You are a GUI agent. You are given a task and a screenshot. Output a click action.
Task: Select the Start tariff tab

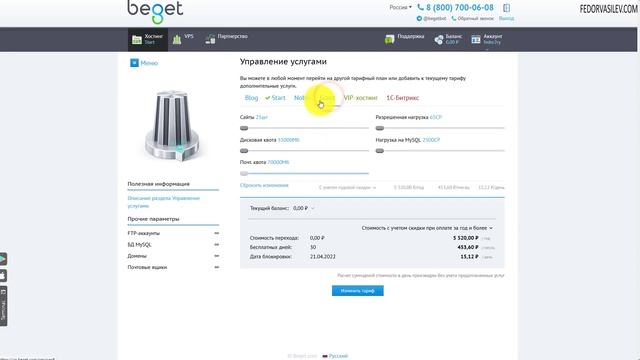pos(276,98)
